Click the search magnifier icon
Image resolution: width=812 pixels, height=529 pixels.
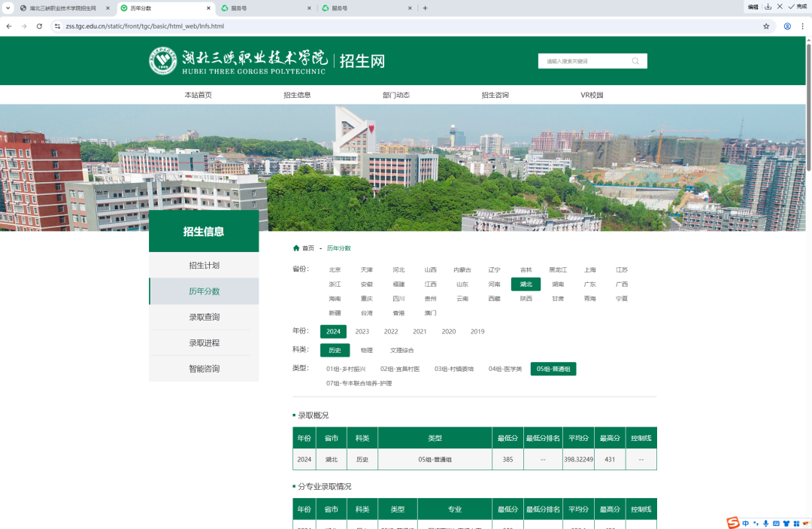(x=635, y=61)
